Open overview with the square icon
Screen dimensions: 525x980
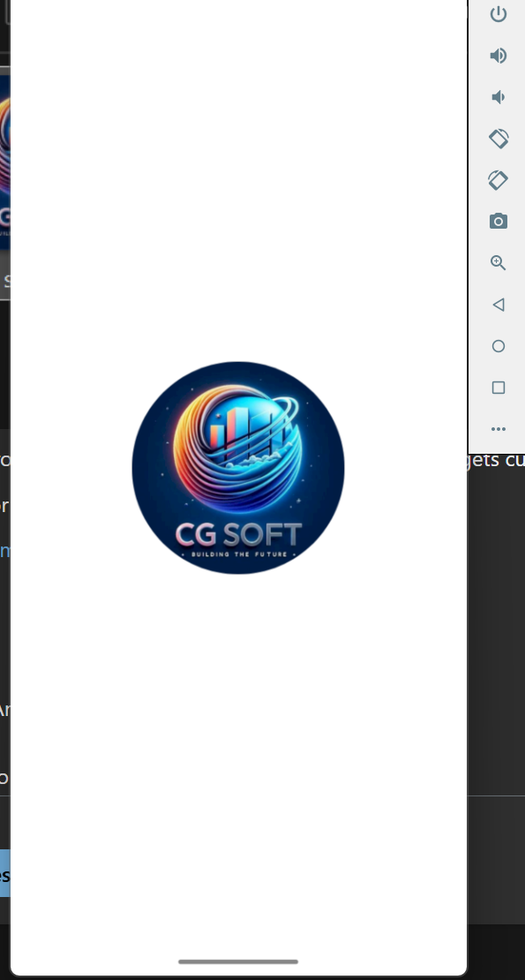499,388
